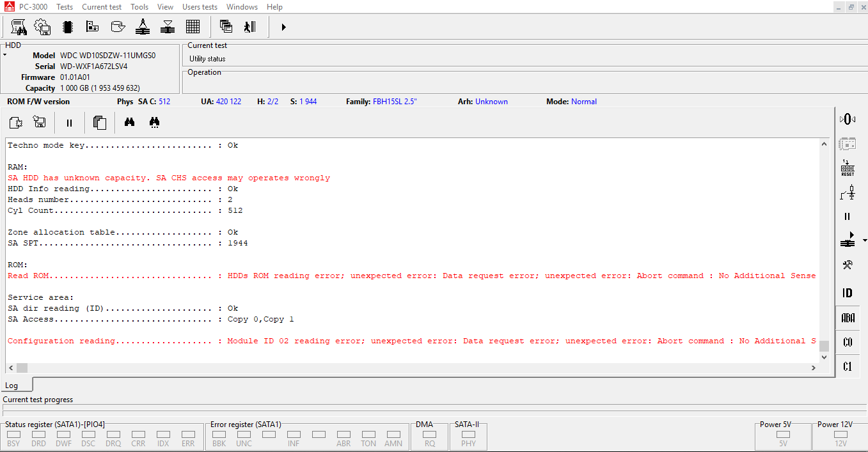
Task: Open the PC-3000 menu
Action: [34, 7]
